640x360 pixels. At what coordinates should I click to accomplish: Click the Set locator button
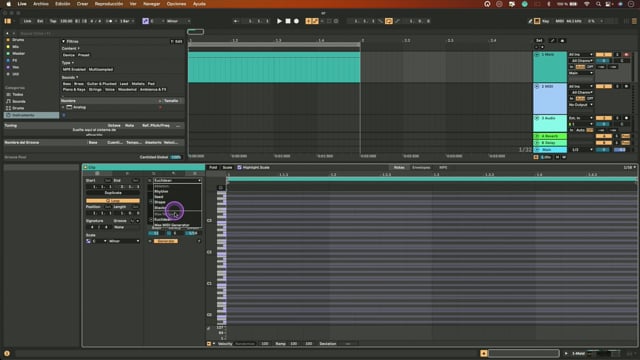click(539, 40)
